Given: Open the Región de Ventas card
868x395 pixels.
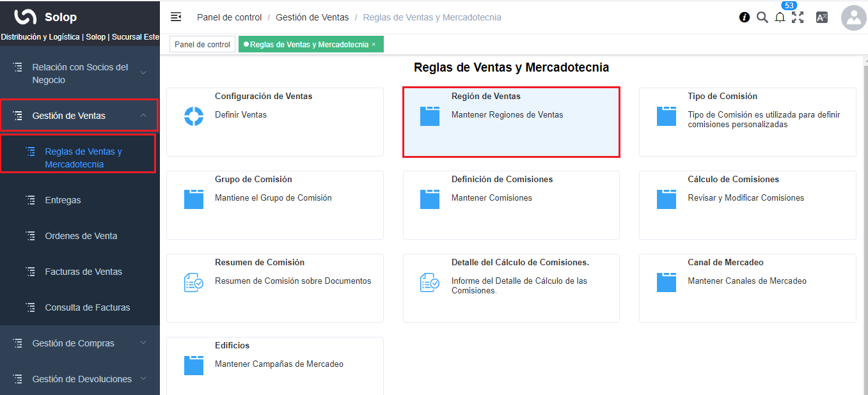Looking at the screenshot, I should point(511,122).
